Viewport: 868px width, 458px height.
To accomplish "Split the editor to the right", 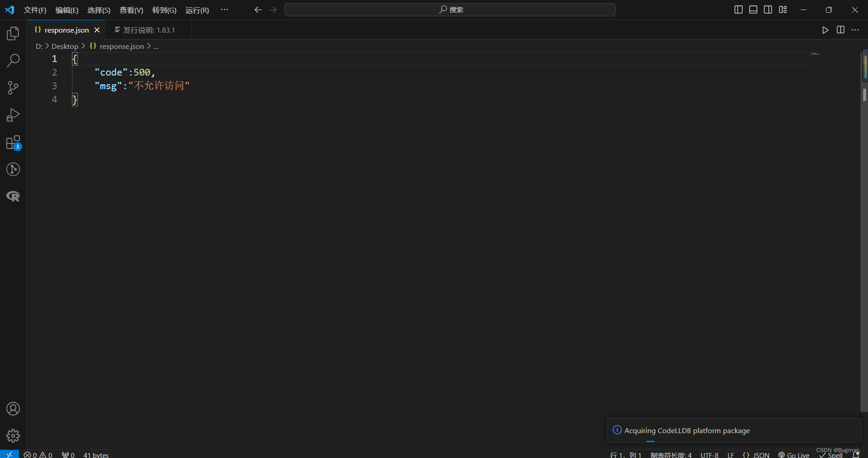I will 840,30.
